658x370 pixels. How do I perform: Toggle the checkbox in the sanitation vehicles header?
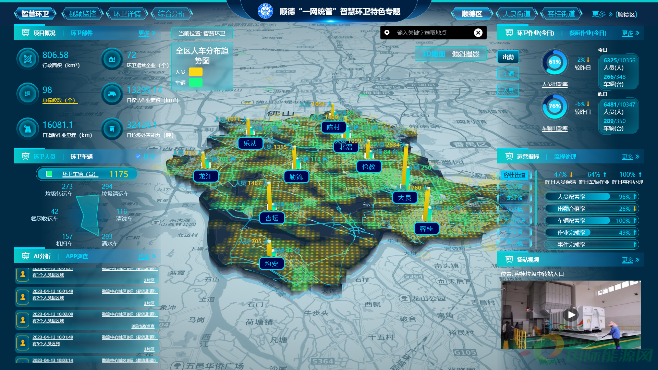[138, 156]
